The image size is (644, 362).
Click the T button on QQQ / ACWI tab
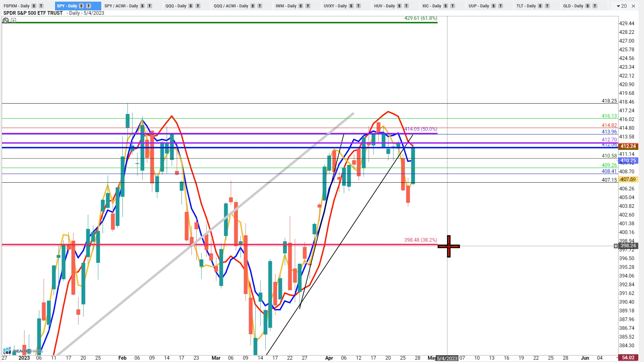260,6
